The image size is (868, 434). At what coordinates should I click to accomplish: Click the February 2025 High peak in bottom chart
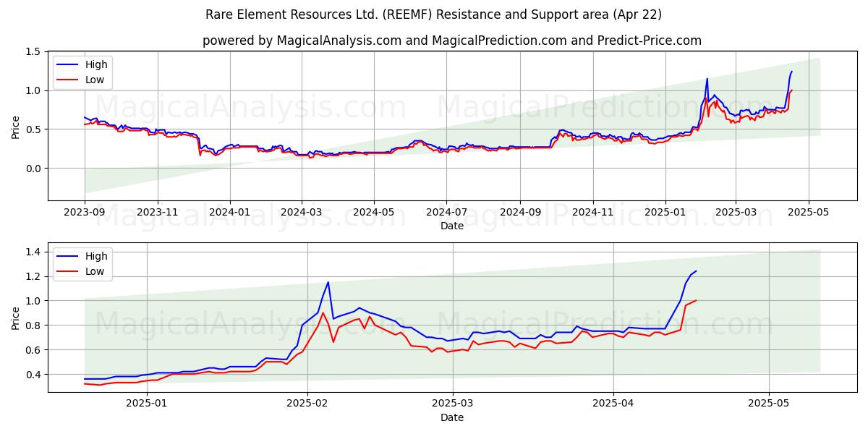click(x=328, y=282)
